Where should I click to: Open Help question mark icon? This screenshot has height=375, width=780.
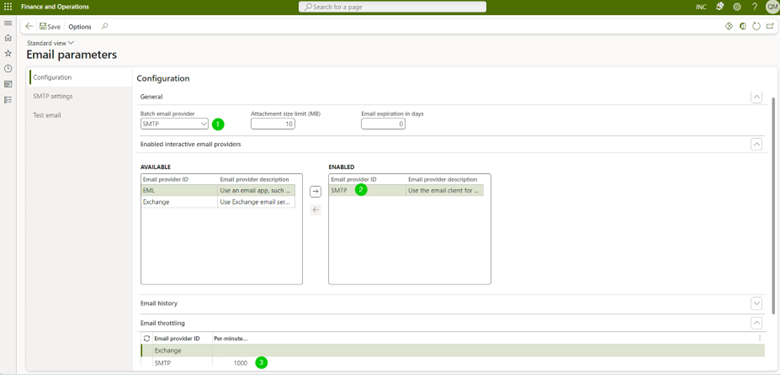click(755, 7)
